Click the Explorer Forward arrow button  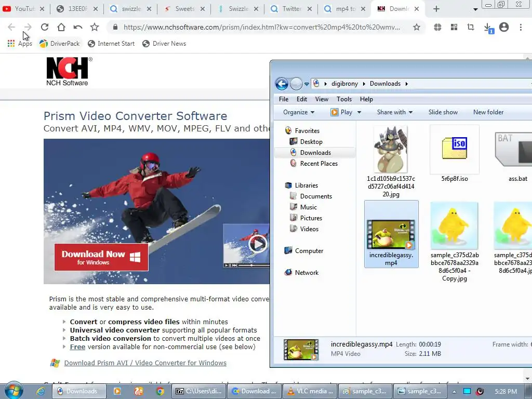click(296, 84)
